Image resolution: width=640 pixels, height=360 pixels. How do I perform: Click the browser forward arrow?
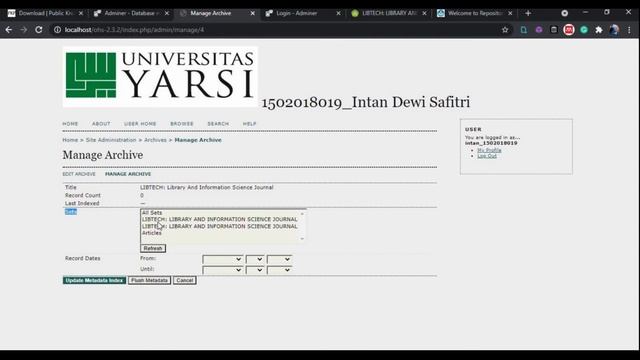(x=24, y=30)
